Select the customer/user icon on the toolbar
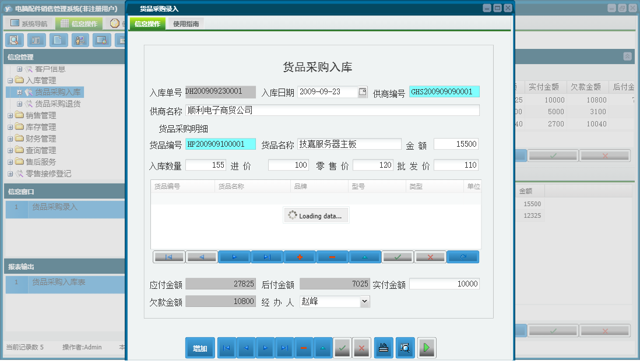The height and width of the screenshot is (364, 640). tap(80, 40)
